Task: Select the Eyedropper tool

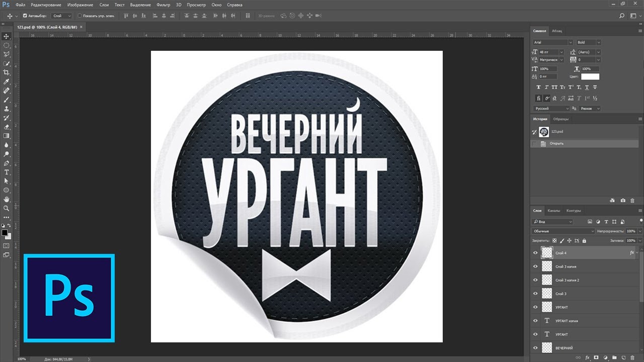Action: coord(7,81)
